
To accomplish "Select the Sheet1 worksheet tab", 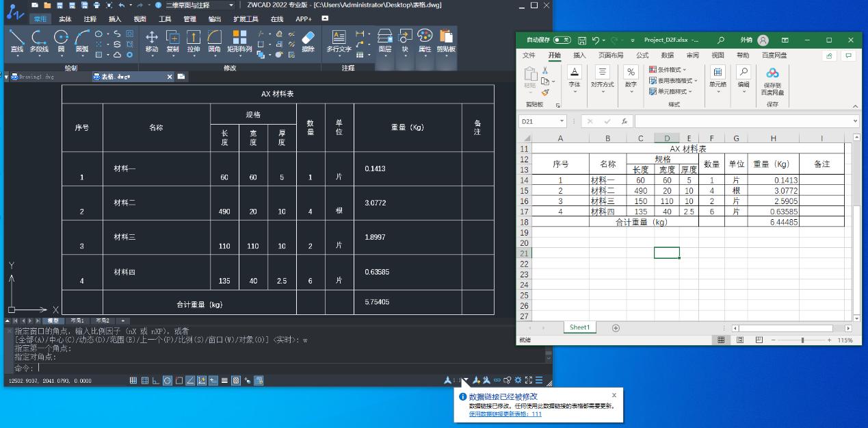I will point(579,327).
